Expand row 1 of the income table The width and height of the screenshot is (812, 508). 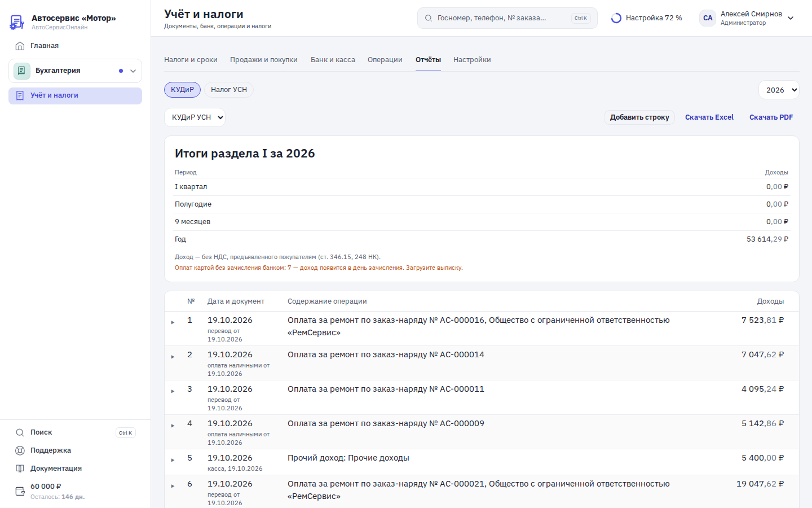pos(173,322)
